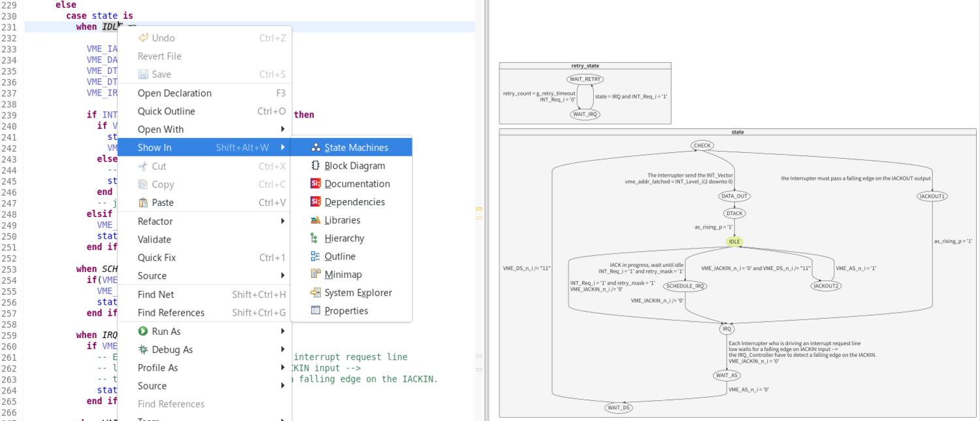980x421 pixels.
Task: Click the highlighted IDLE state node
Action: [734, 242]
